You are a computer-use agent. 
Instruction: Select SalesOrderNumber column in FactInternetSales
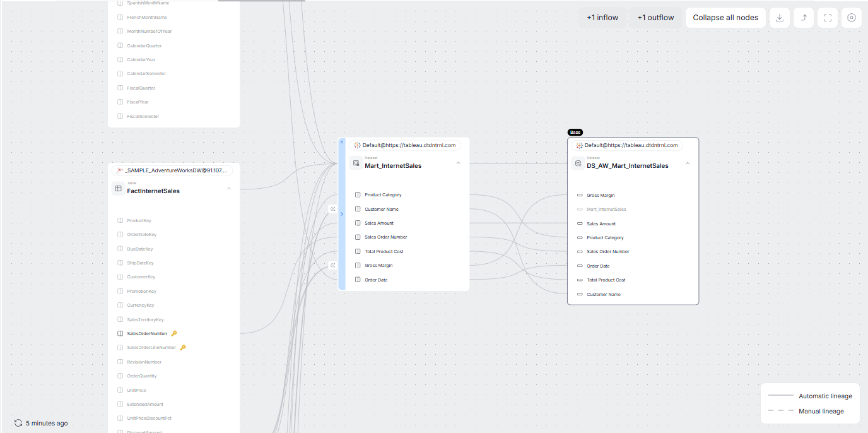[x=147, y=333]
